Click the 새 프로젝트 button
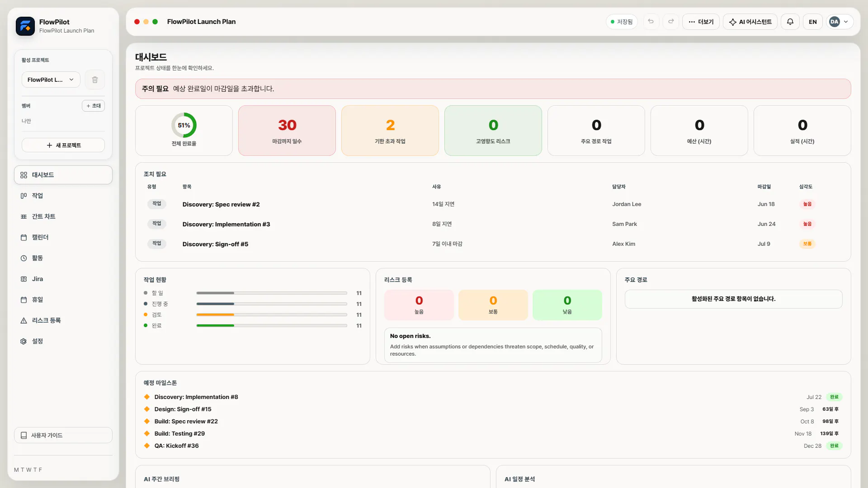Screen dimensions: 868x488 click(x=63, y=145)
